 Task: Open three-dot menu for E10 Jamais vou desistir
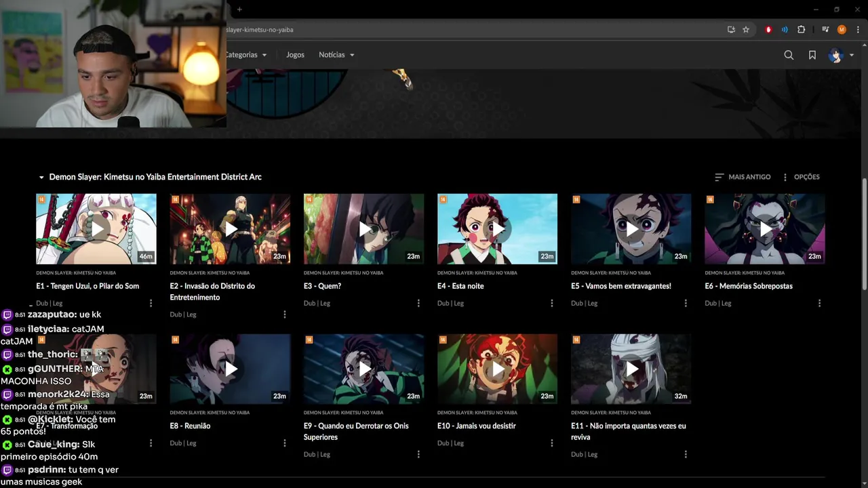click(552, 443)
